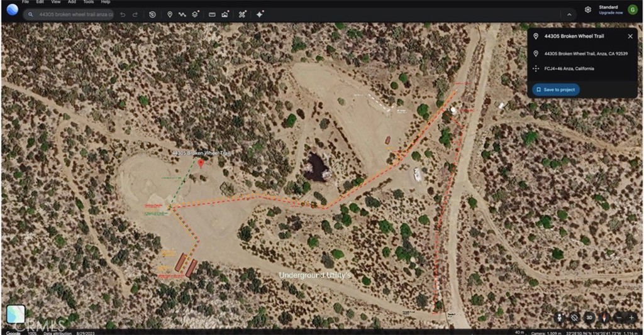
Task: Click the Google Earth globe logo
Action: [x=13, y=9]
